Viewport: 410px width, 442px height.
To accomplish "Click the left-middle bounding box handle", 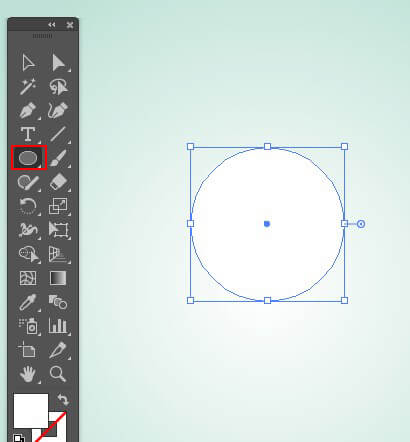I will 190,223.
